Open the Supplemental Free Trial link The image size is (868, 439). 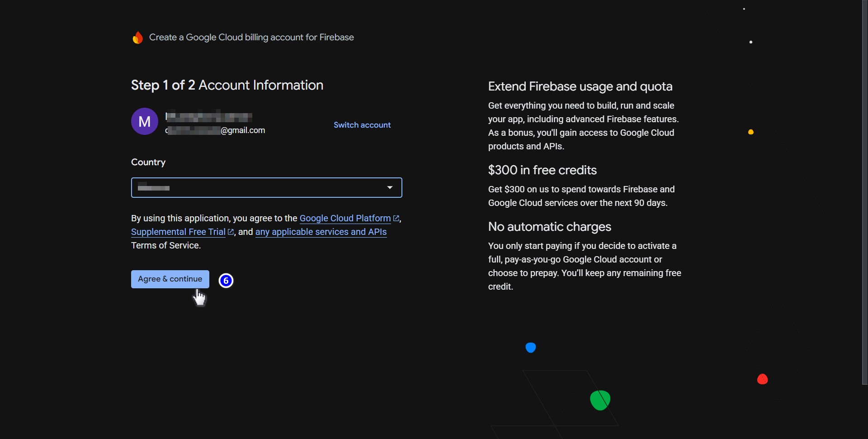[178, 232]
